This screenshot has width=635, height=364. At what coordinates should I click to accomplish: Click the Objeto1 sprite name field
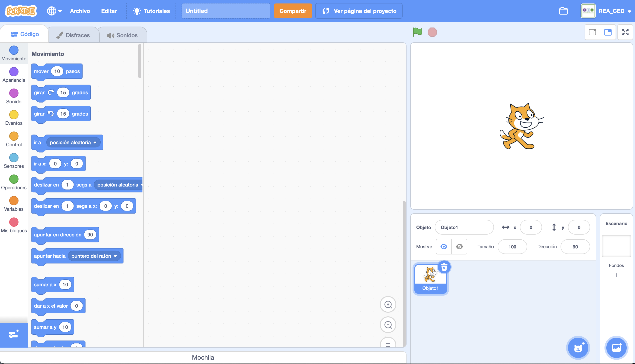[464, 227]
